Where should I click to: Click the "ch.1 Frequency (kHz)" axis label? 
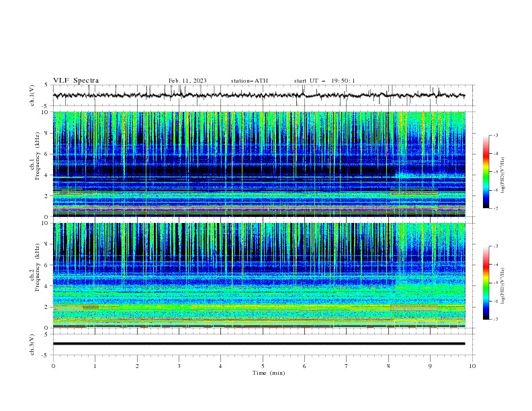click(x=35, y=156)
